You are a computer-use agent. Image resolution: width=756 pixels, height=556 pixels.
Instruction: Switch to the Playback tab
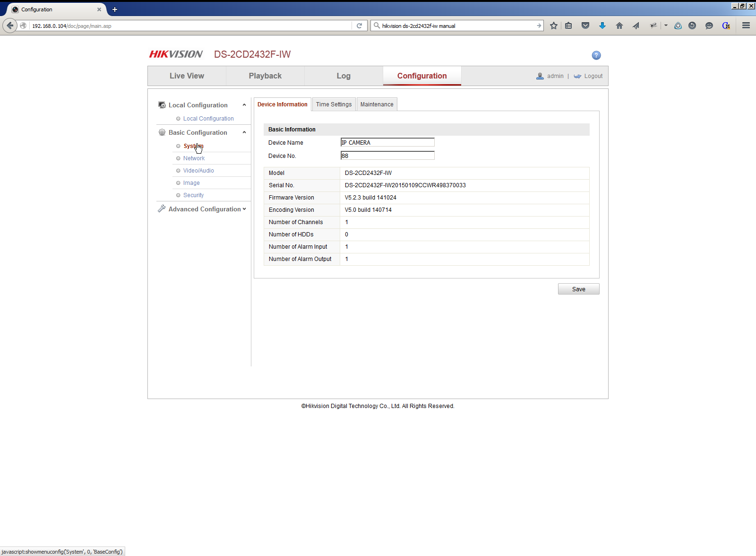(265, 76)
